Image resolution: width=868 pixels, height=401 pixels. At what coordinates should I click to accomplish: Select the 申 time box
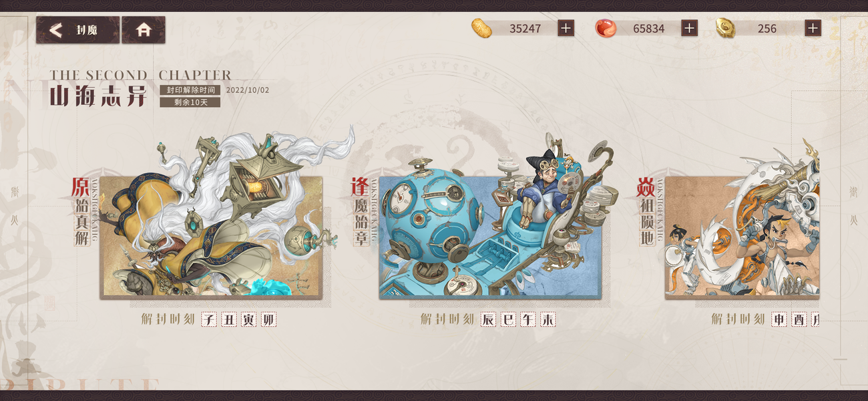(779, 320)
